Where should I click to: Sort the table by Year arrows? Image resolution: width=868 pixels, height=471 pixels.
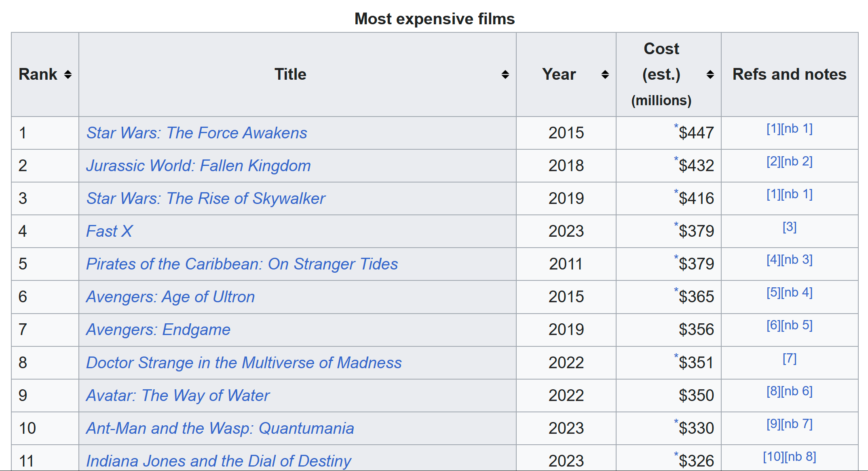tap(605, 74)
